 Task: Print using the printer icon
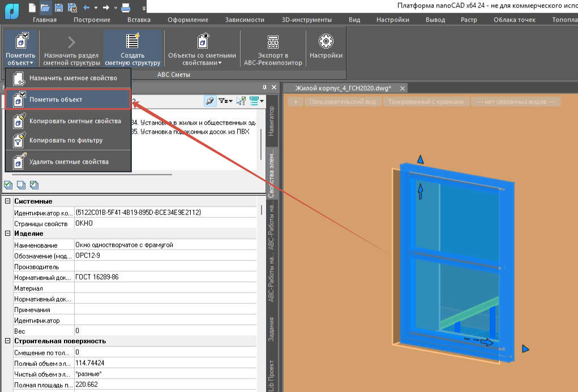[126, 7]
